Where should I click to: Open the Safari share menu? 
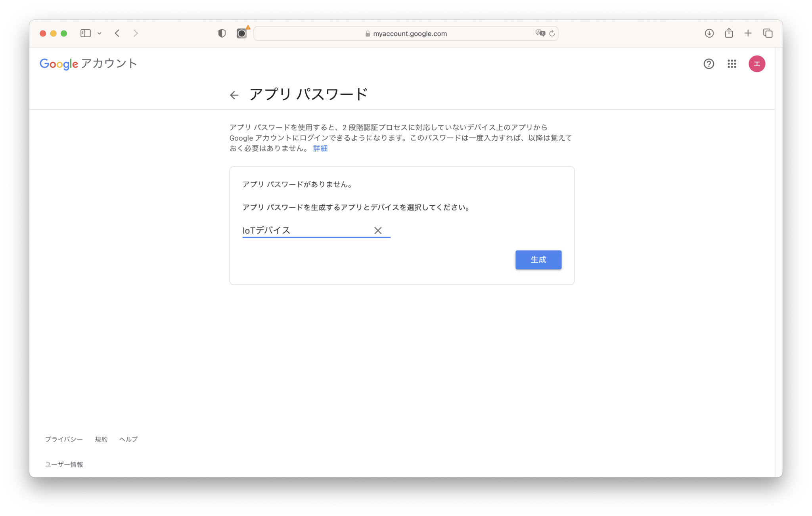tap(729, 33)
